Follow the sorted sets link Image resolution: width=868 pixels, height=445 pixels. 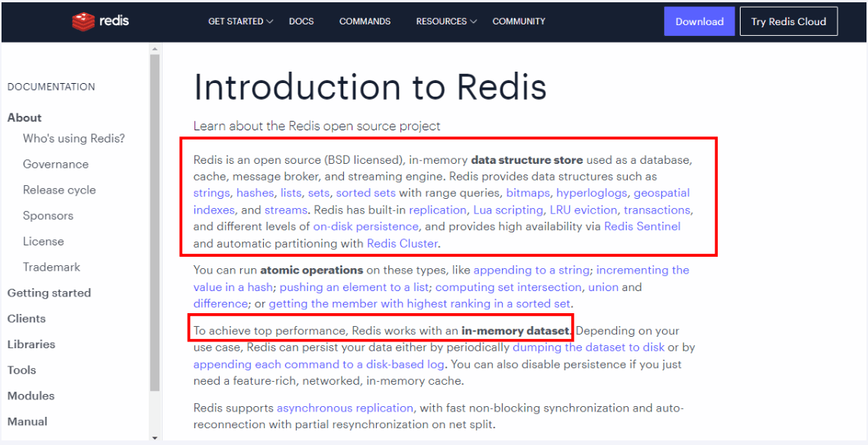tap(366, 194)
